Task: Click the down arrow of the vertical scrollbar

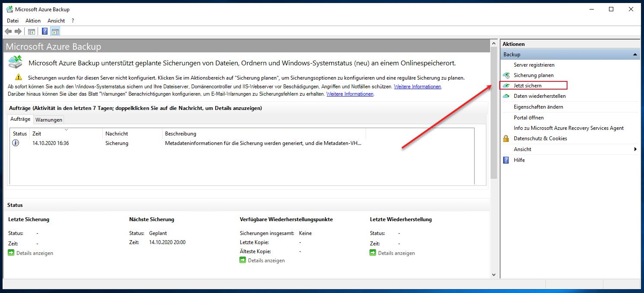Action: [494, 274]
